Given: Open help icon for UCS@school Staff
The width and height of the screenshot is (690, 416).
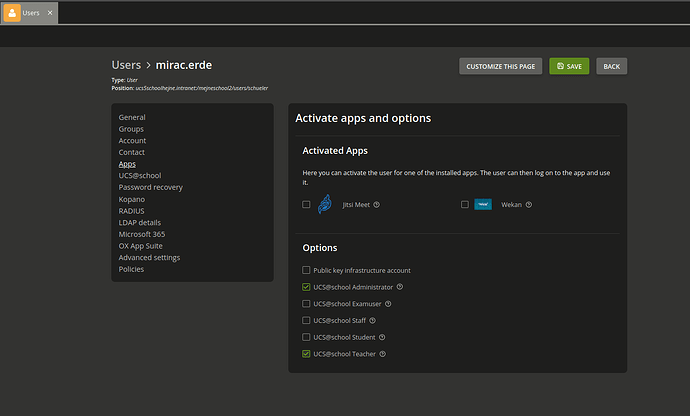Looking at the screenshot, I should [x=372, y=320].
